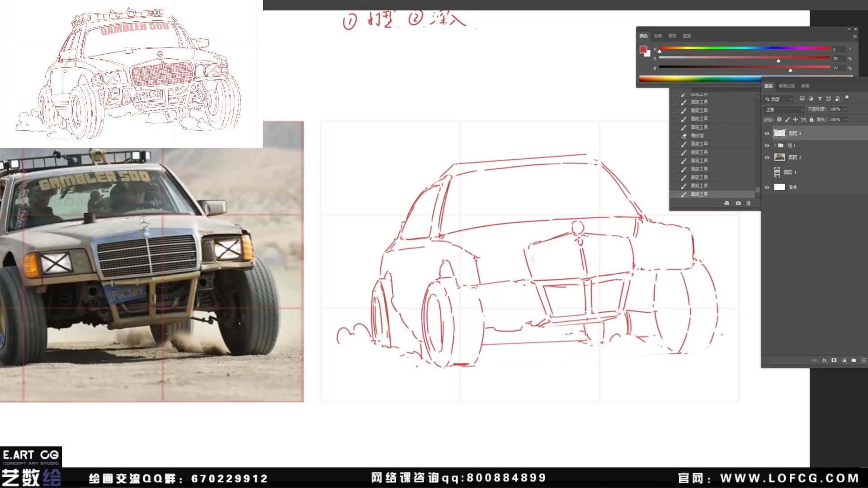The width and height of the screenshot is (868, 488).
Task: Open the 渐变 (Gradients) tab
Action: pos(672,36)
